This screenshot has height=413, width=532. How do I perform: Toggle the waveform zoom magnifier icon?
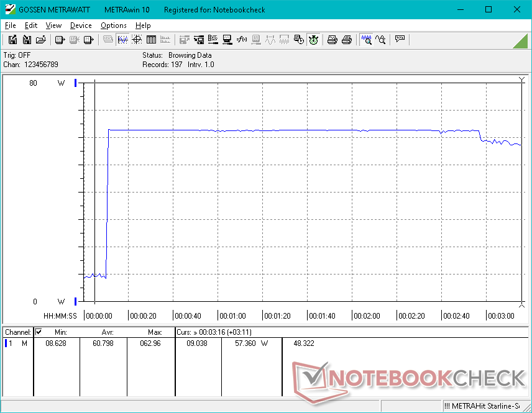366,40
